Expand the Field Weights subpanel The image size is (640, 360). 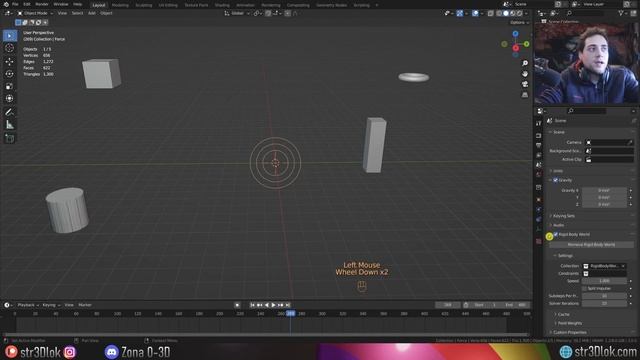(569, 323)
